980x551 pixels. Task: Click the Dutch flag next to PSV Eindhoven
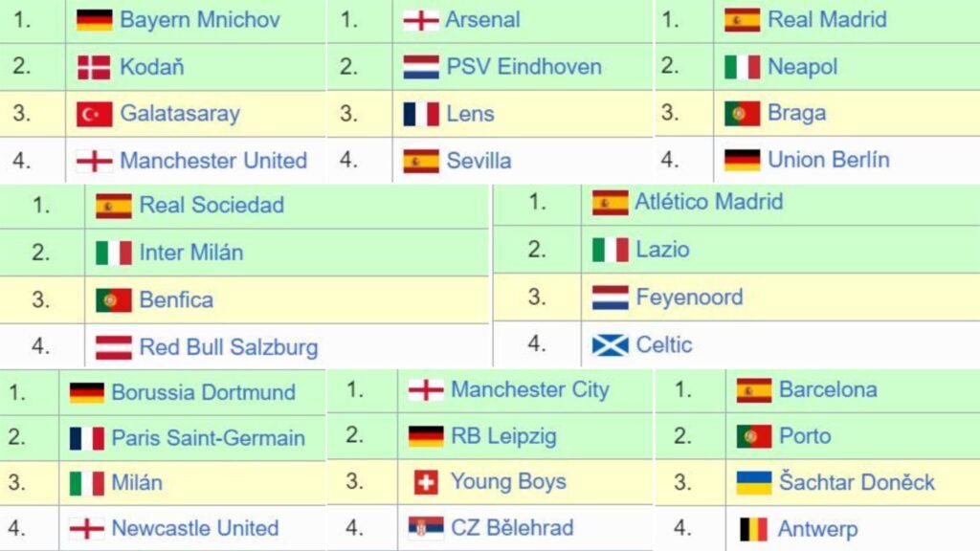coord(421,67)
